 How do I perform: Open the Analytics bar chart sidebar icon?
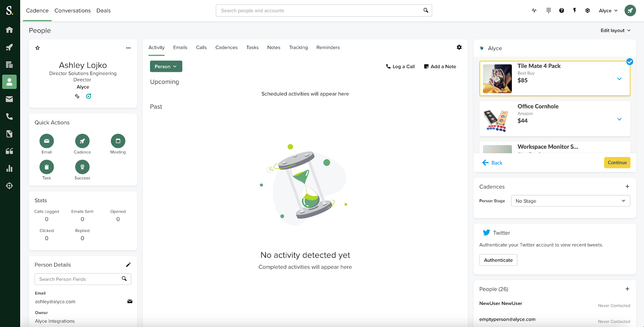tap(9, 168)
